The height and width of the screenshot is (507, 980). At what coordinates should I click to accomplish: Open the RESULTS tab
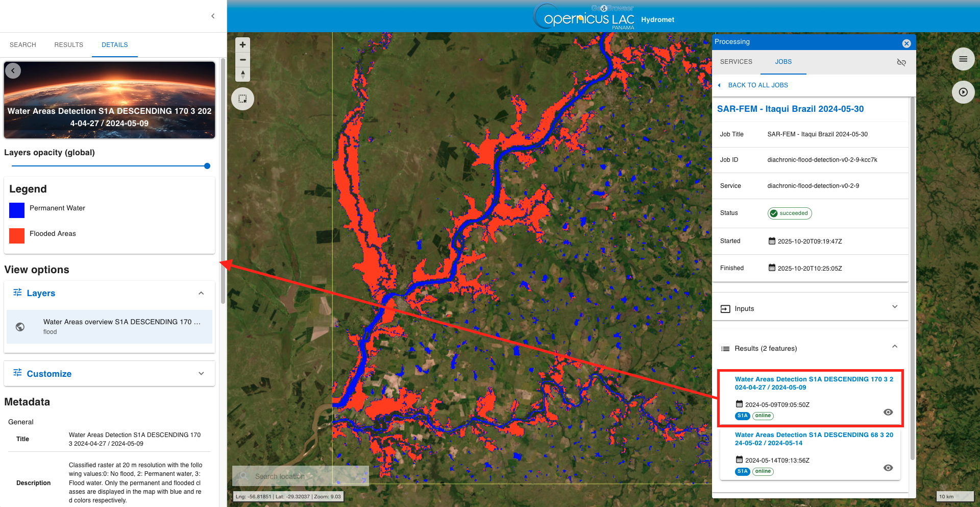[x=68, y=45]
